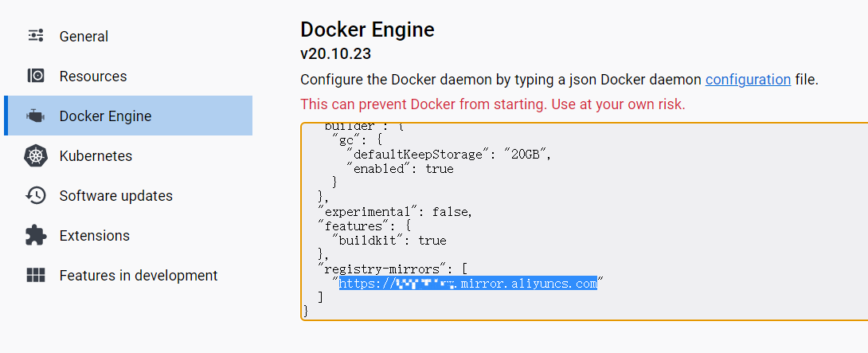This screenshot has height=353, width=868.
Task: Click the Kubernetes helm wheel icon
Action: click(36, 156)
